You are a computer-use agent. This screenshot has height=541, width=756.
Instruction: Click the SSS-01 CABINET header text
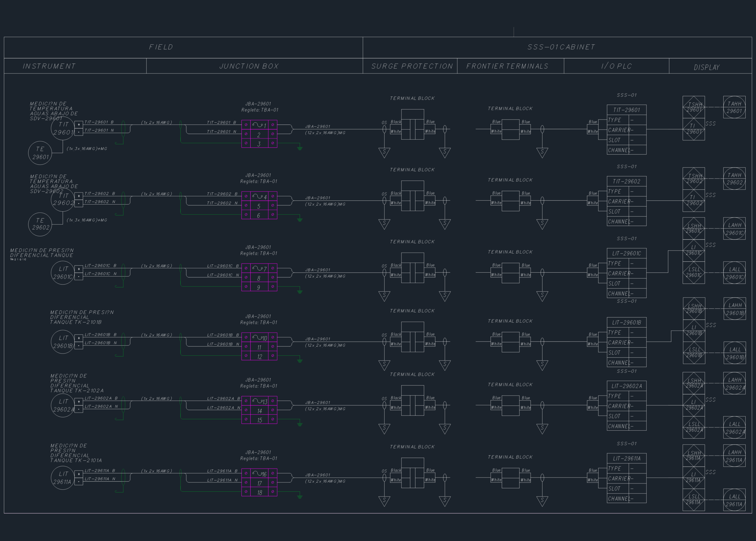561,47
